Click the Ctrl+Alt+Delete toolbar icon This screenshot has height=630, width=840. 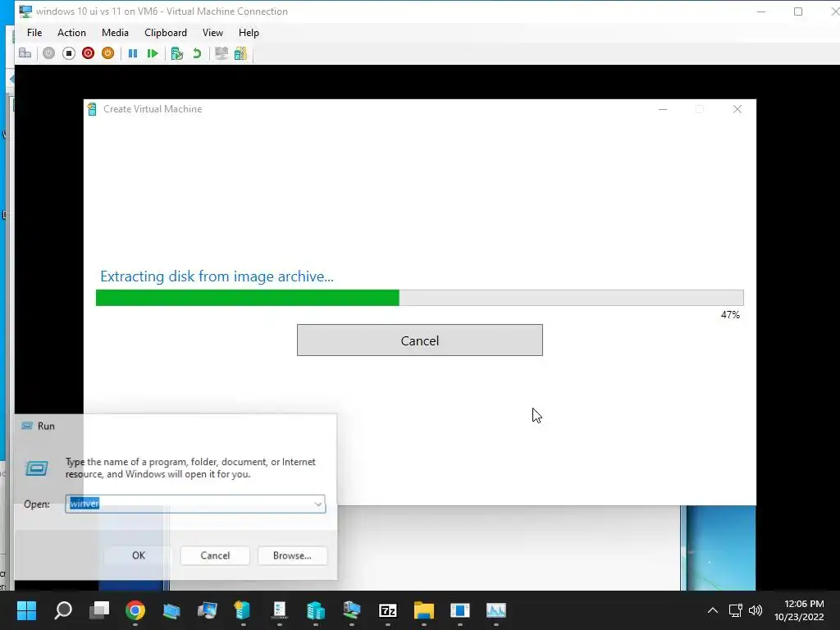pos(25,53)
